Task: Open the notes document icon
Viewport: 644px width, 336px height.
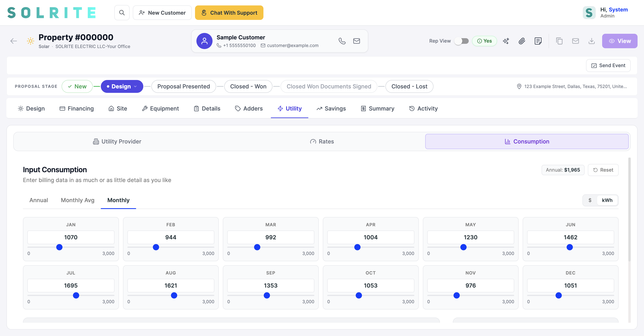Action: point(538,41)
